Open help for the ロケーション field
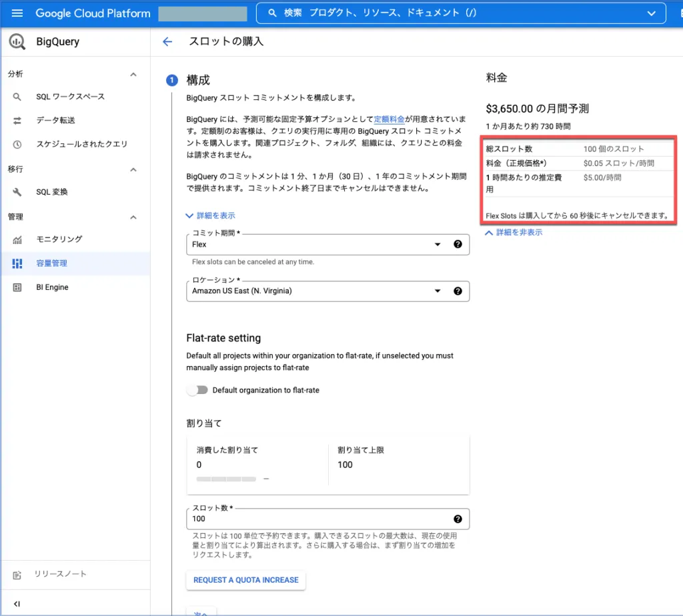683x616 pixels. point(458,291)
